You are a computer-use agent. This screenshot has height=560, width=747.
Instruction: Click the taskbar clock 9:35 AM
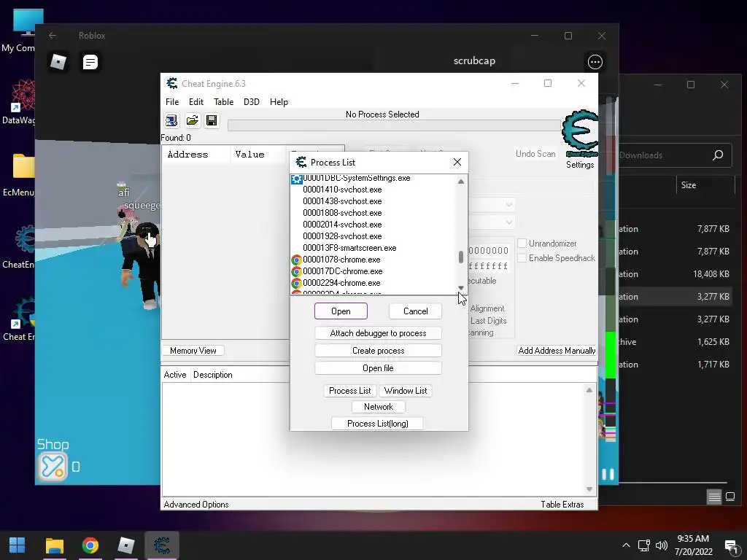click(693, 539)
